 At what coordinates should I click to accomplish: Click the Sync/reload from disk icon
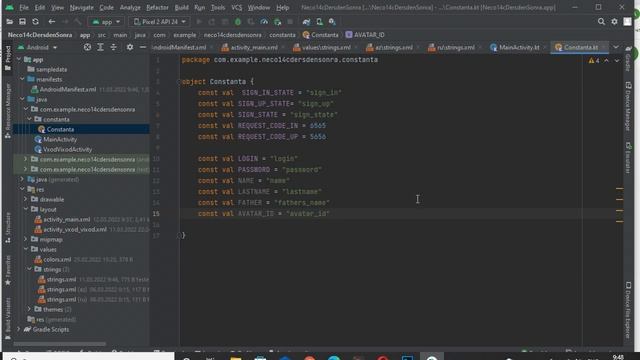click(x=36, y=22)
